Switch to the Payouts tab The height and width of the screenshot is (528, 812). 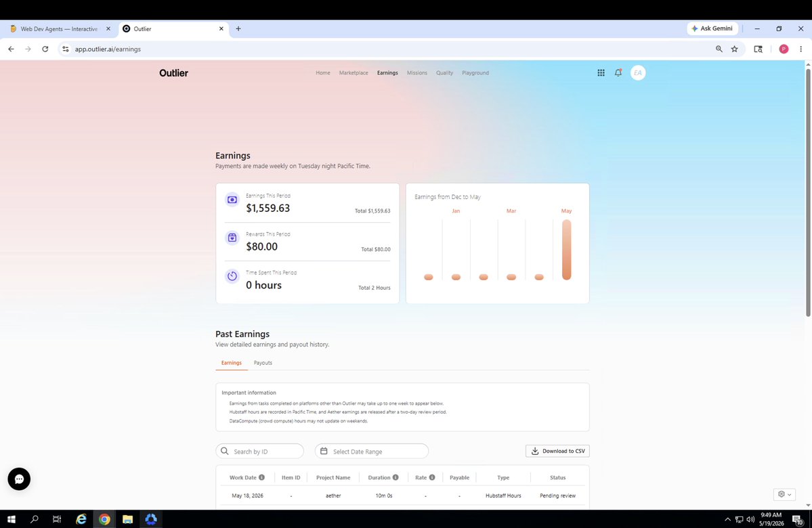coord(263,363)
